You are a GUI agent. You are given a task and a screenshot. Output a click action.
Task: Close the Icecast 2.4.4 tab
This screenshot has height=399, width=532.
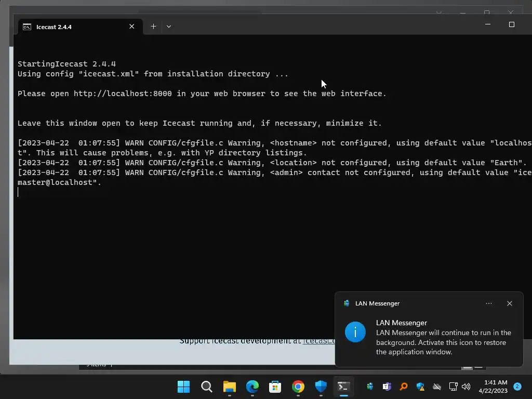(132, 26)
